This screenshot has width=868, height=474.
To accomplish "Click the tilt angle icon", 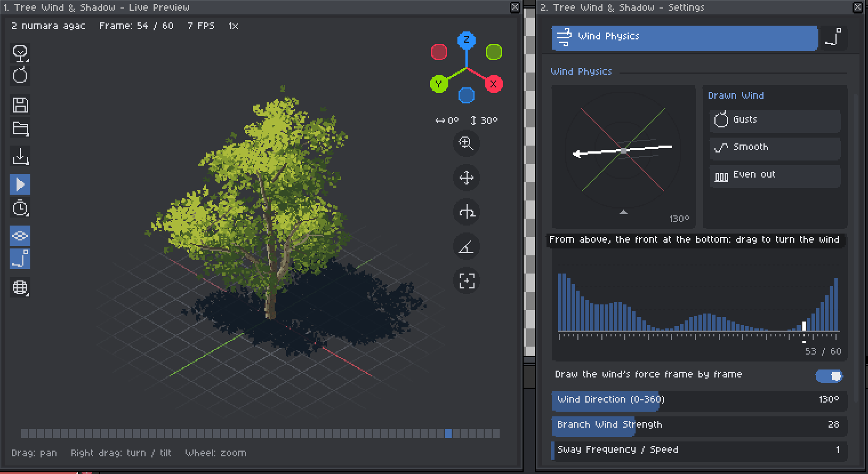I will (x=467, y=247).
